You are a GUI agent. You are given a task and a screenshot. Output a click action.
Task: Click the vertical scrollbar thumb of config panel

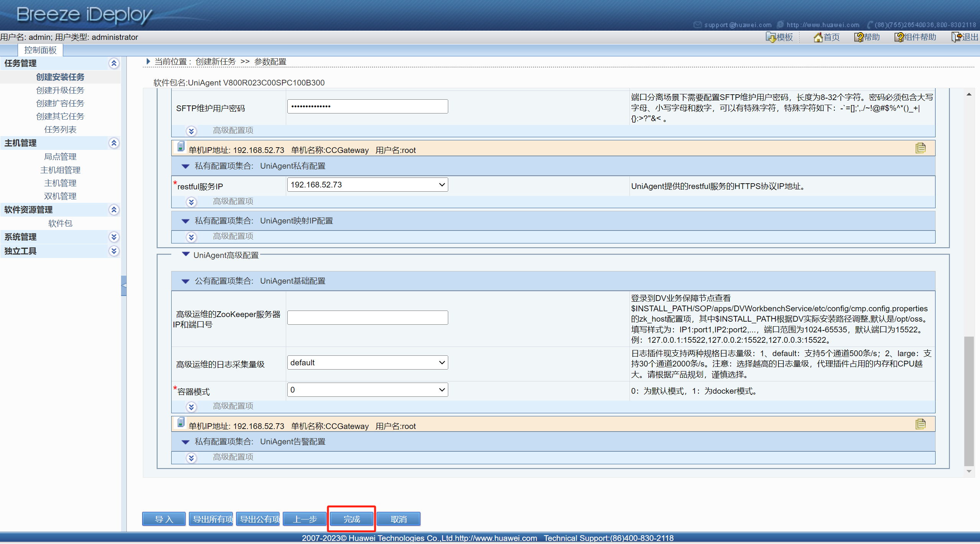(969, 401)
